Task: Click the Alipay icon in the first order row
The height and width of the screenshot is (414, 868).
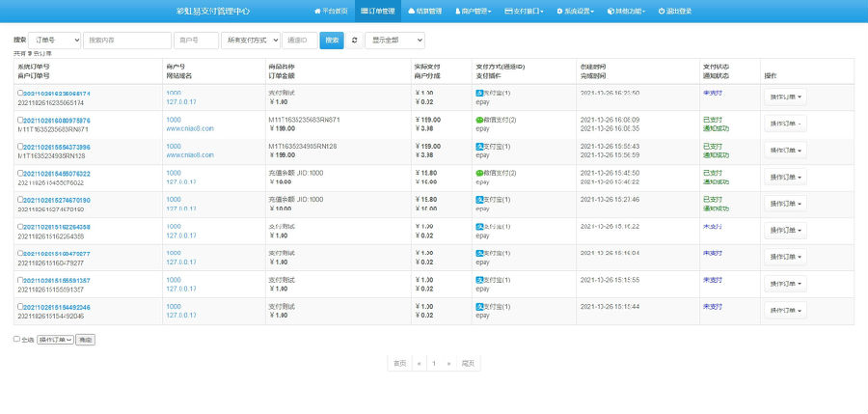Action: (479, 93)
